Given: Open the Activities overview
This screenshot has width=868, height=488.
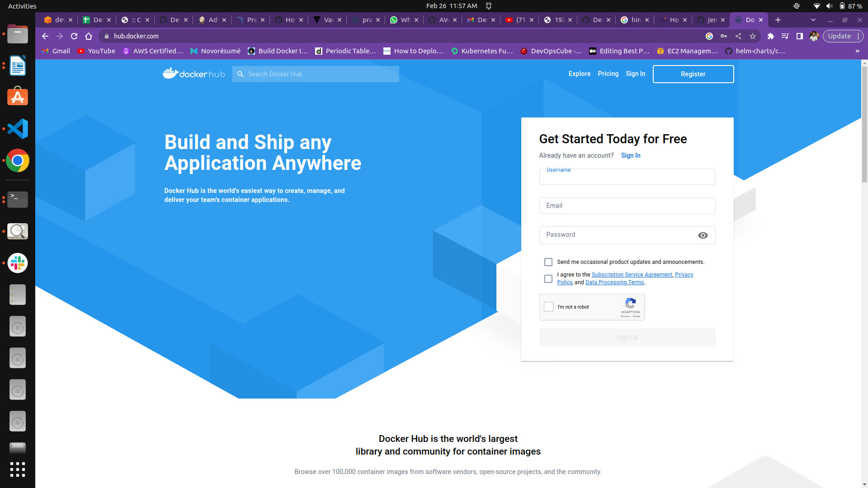Looking at the screenshot, I should pyautogui.click(x=22, y=6).
